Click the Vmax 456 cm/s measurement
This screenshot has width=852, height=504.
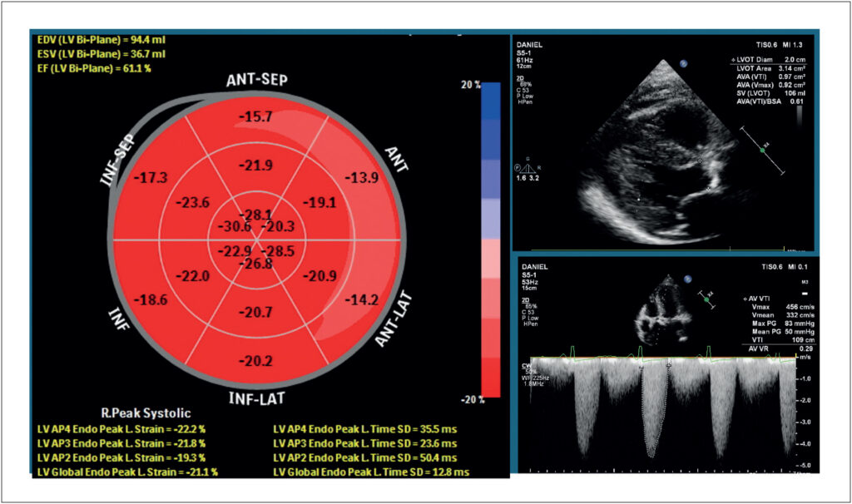pyautogui.click(x=782, y=307)
